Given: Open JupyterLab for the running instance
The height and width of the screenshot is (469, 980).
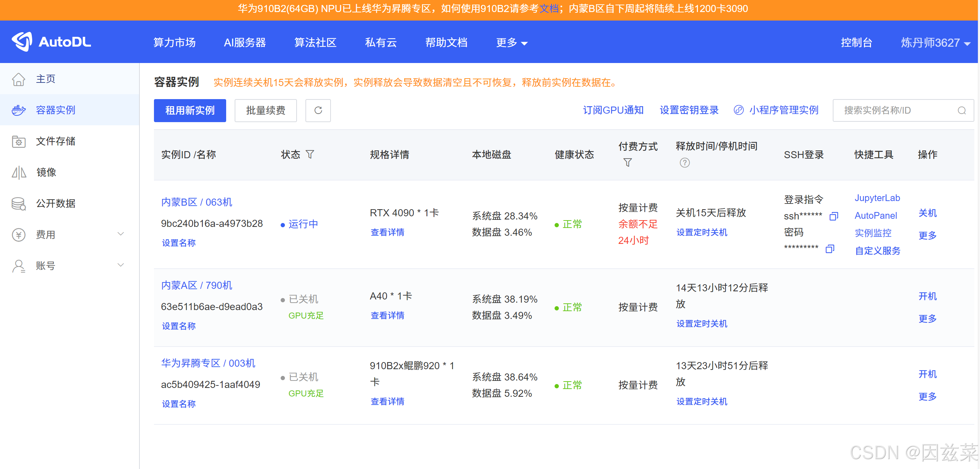Looking at the screenshot, I should pos(877,198).
